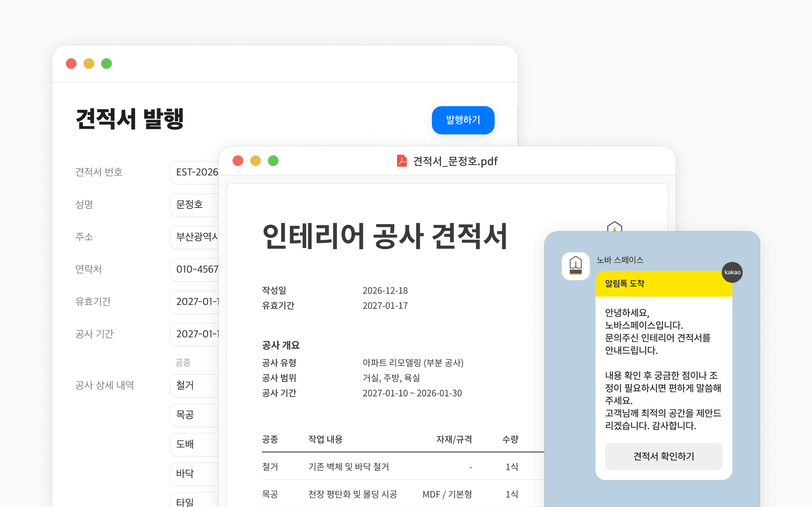
Task: Open 견적서 확인하기 button in KakaoTalk message
Action: click(663, 456)
